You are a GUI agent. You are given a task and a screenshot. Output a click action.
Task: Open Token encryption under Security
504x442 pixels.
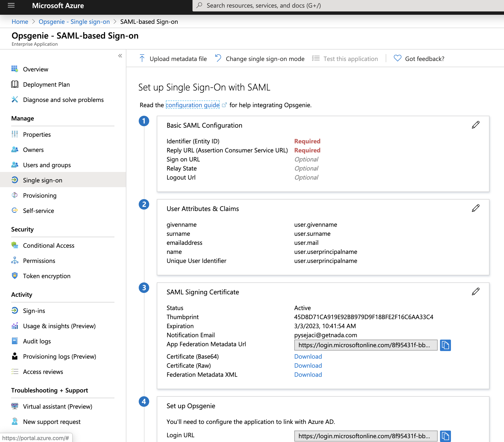pos(47,276)
